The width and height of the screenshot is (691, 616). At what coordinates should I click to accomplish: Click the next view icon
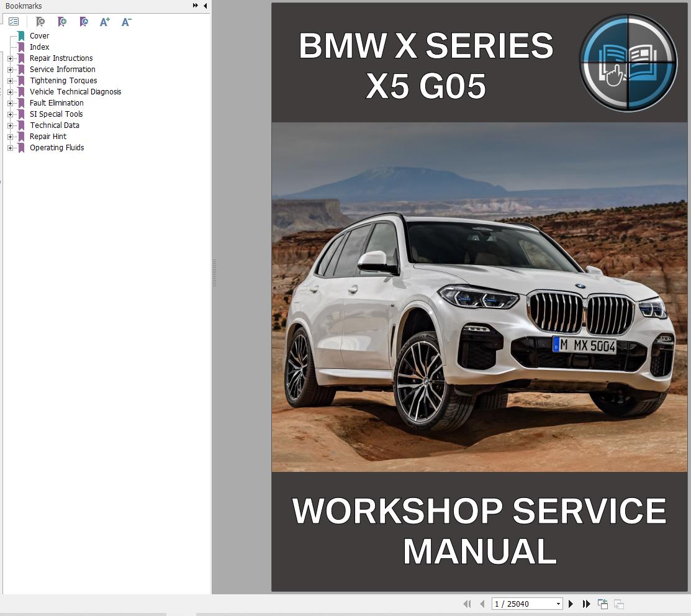617,603
